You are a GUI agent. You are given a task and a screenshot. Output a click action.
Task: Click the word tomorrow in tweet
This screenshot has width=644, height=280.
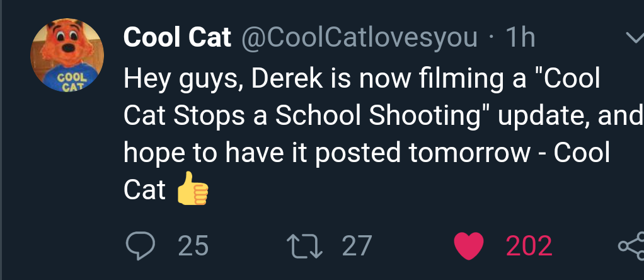point(470,153)
